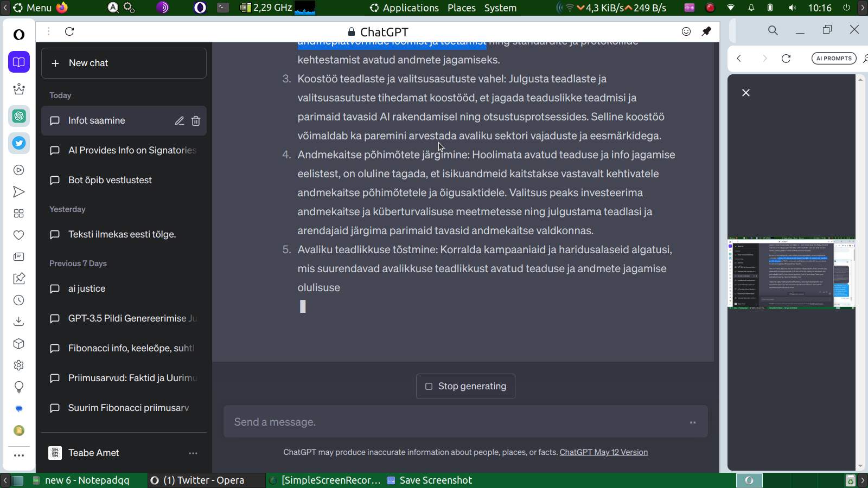Open chat GPT-3.5 Pildi Genereerimise
Viewport: 868px width, 488px height.
pos(124,318)
